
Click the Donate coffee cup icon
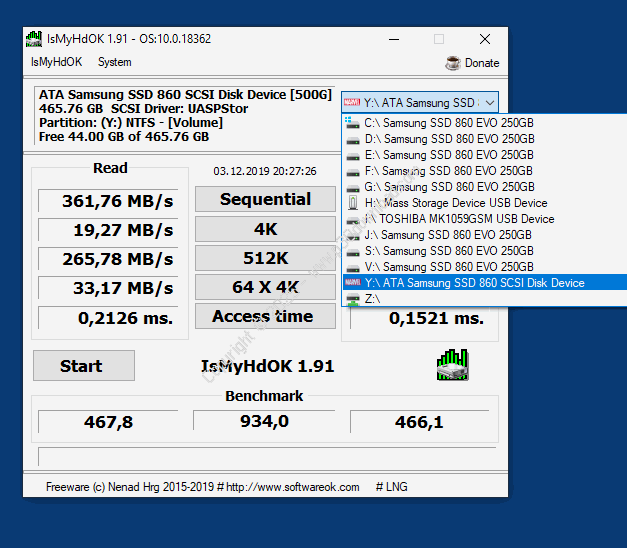pos(453,63)
